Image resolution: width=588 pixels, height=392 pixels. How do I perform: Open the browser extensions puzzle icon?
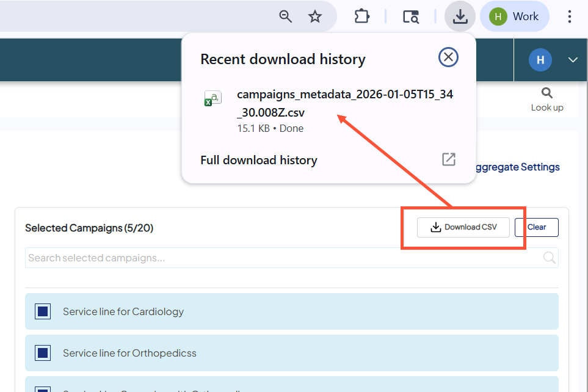coord(361,16)
